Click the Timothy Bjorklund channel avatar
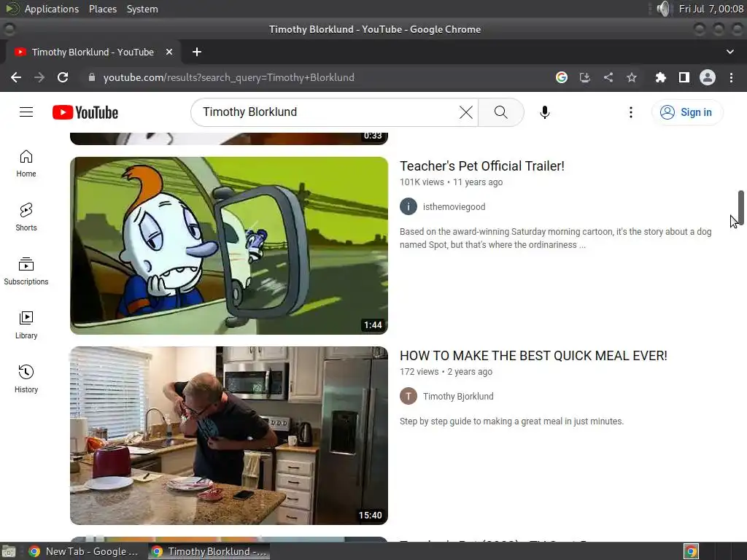The width and height of the screenshot is (747, 560). pyautogui.click(x=409, y=396)
